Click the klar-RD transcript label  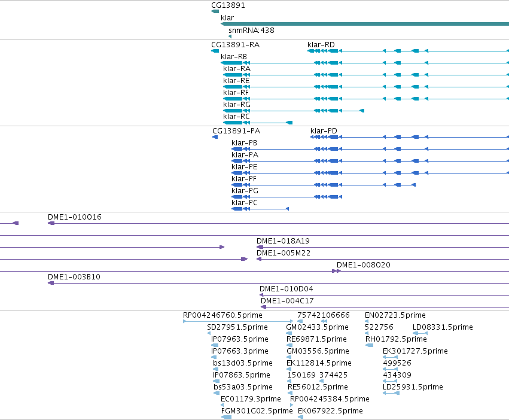tap(321, 44)
